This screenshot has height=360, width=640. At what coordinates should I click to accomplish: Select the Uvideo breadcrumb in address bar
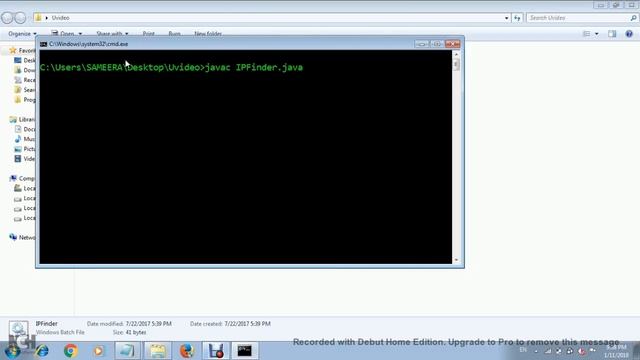pyautogui.click(x=60, y=18)
